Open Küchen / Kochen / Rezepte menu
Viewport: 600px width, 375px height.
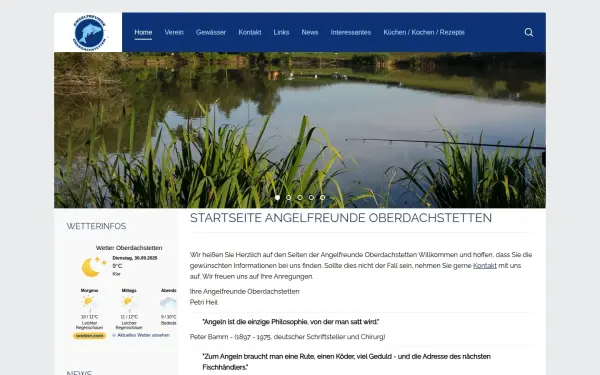point(424,33)
